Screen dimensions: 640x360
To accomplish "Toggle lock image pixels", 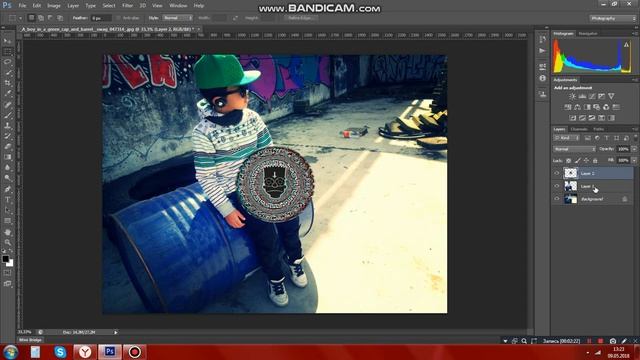I will pos(577,161).
